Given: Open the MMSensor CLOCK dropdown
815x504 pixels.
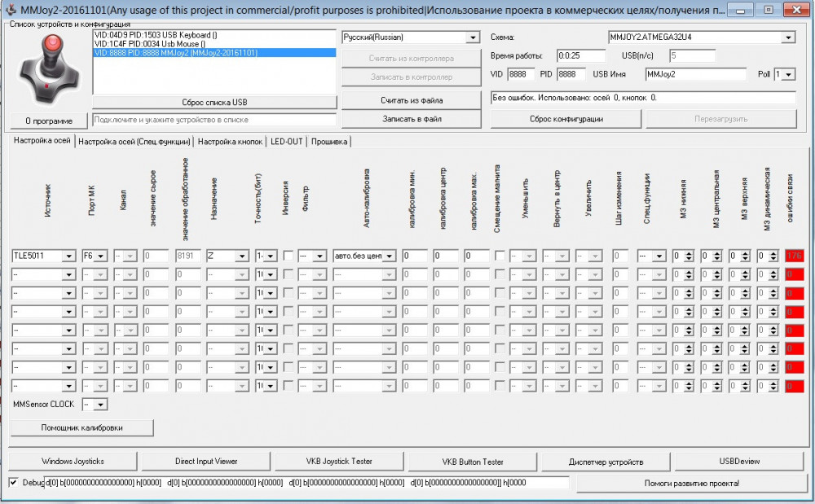Looking at the screenshot, I should pyautogui.click(x=100, y=405).
